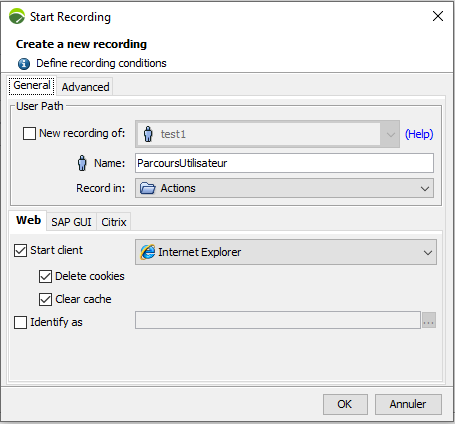Click the NeoLoad logo icon in title bar
455x424 pixels.
pos(17,16)
